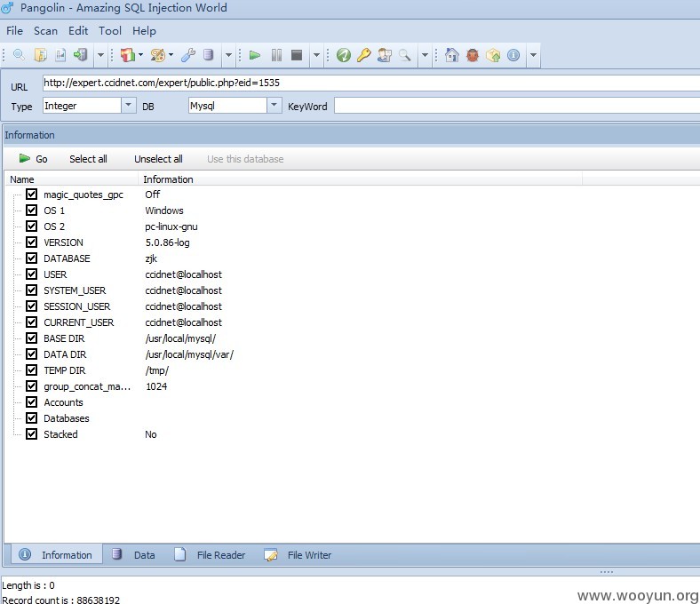The width and height of the screenshot is (700, 604).
Task: Switch to the File Reader tab
Action: coord(210,555)
